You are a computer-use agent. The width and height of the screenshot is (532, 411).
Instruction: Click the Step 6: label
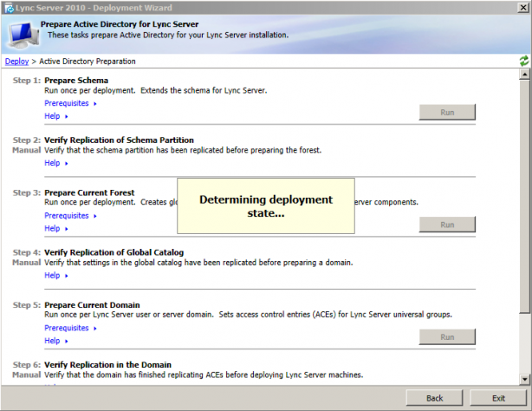(x=27, y=365)
